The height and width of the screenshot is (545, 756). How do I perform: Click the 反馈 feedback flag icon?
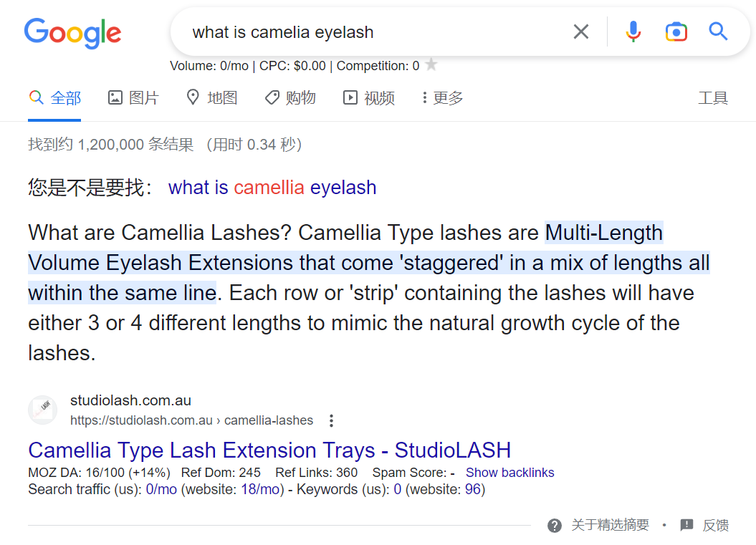pos(686,525)
